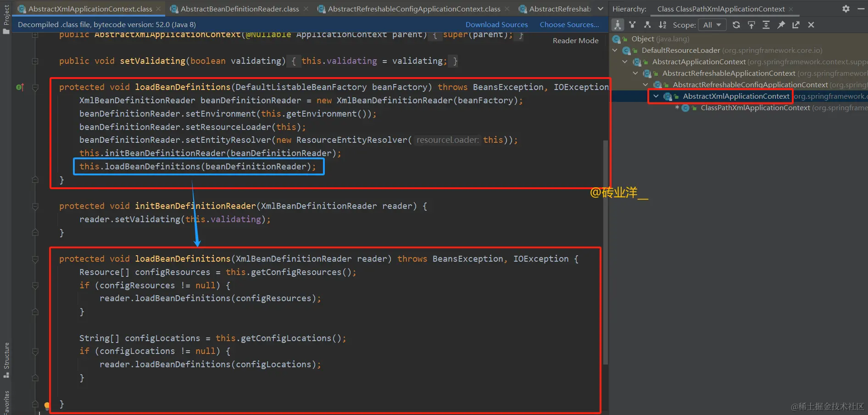868x415 pixels.
Task: Pin the hierarchy tab
Action: point(781,25)
